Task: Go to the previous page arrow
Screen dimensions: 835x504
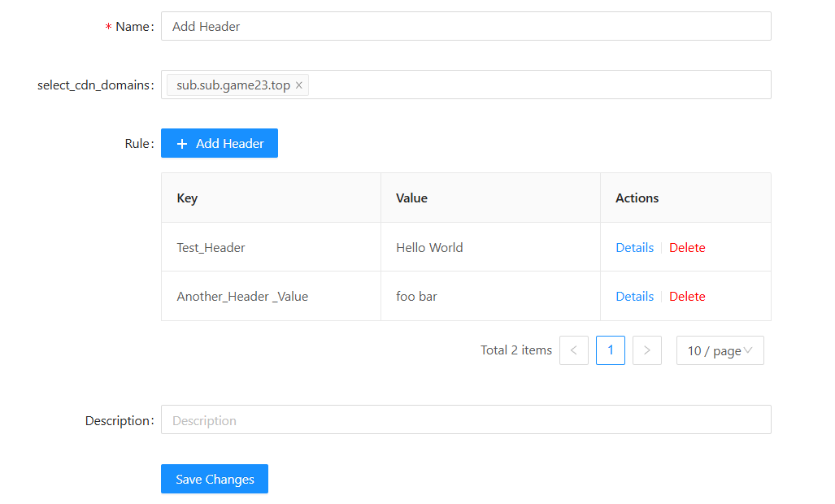Action: pyautogui.click(x=574, y=350)
